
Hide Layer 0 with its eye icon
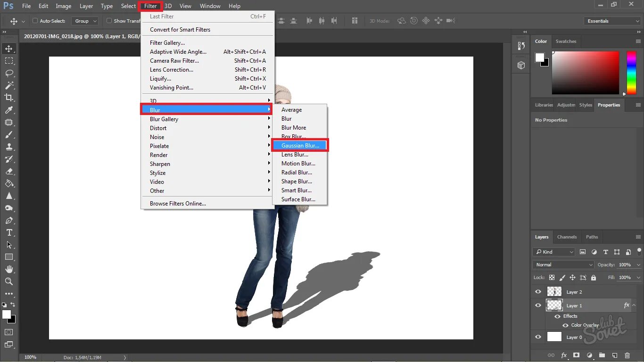(x=538, y=337)
